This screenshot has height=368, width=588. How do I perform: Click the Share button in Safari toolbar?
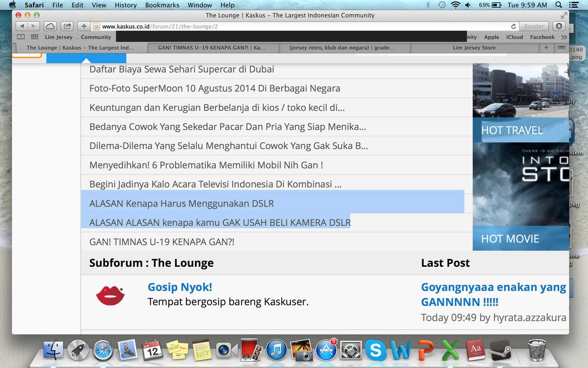pyautogui.click(x=67, y=26)
